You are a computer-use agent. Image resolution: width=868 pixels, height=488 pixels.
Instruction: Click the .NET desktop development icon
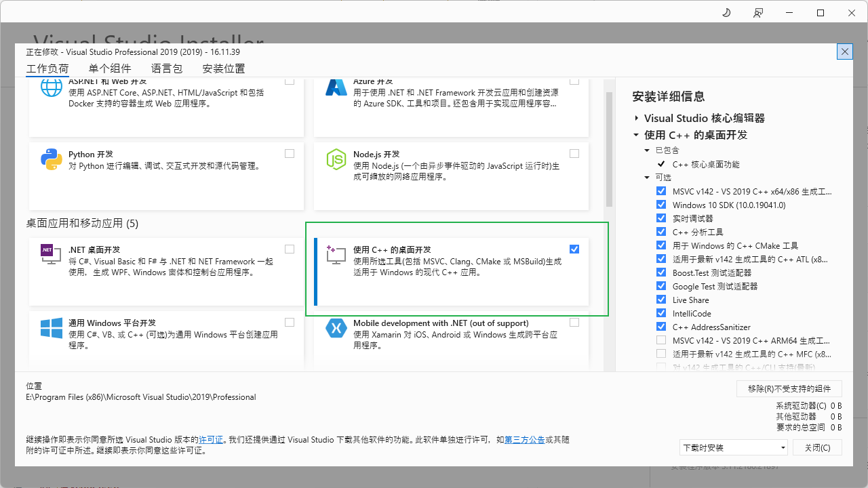[52, 254]
